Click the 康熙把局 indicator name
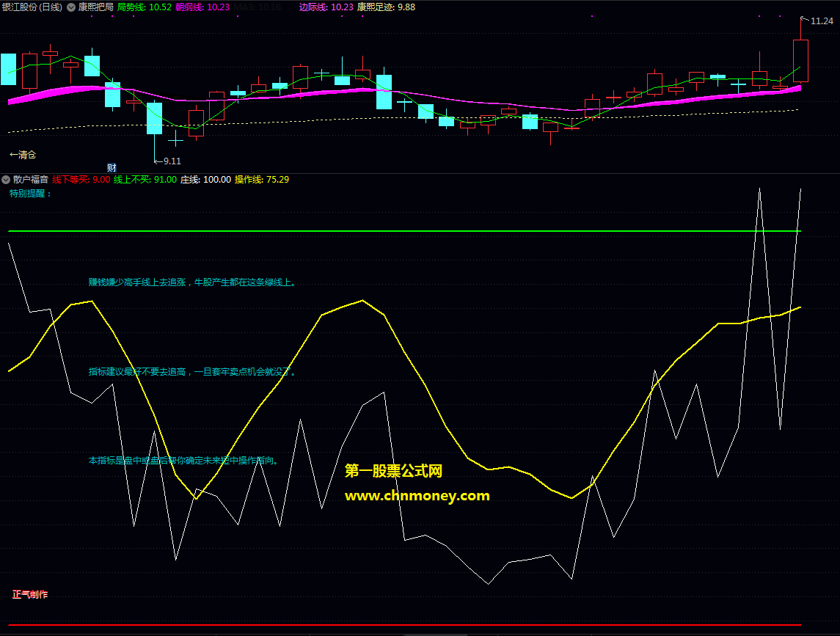Image resolution: width=840 pixels, height=636 pixels. click(96, 7)
